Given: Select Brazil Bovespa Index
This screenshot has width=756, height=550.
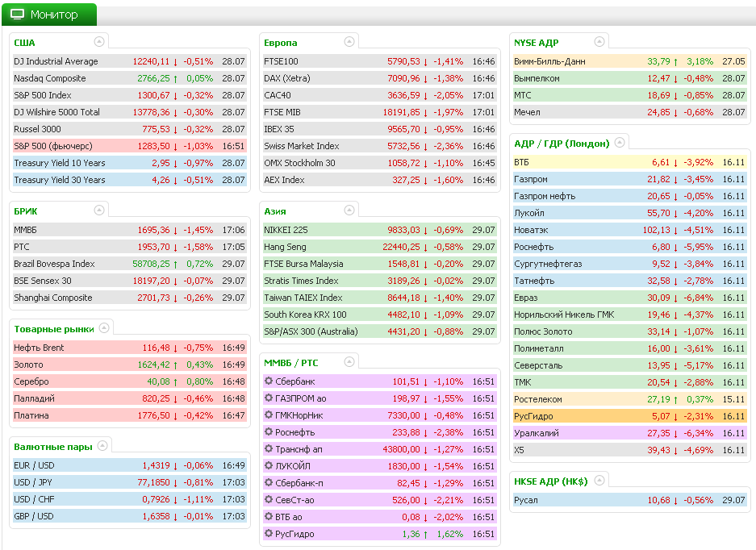Looking at the screenshot, I should tap(130, 264).
